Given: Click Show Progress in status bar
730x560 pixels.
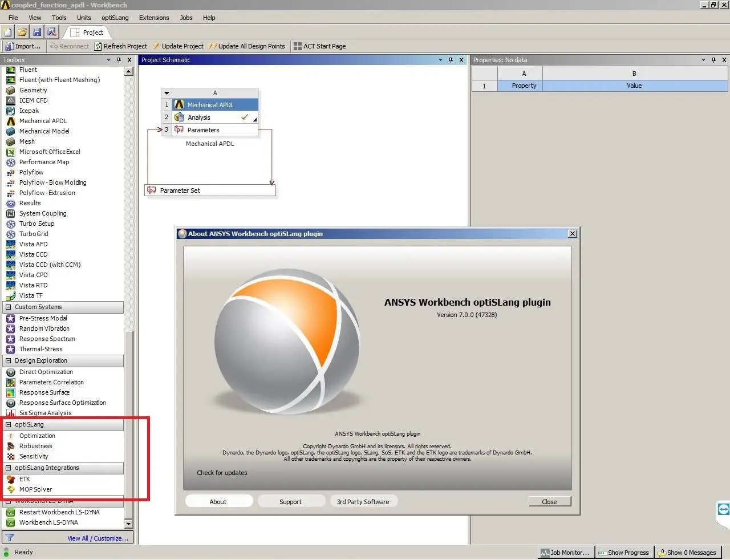Looking at the screenshot, I should coord(623,553).
